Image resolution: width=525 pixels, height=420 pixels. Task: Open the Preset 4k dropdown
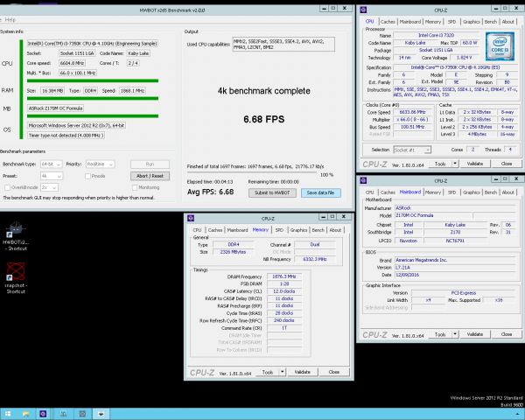click(52, 176)
